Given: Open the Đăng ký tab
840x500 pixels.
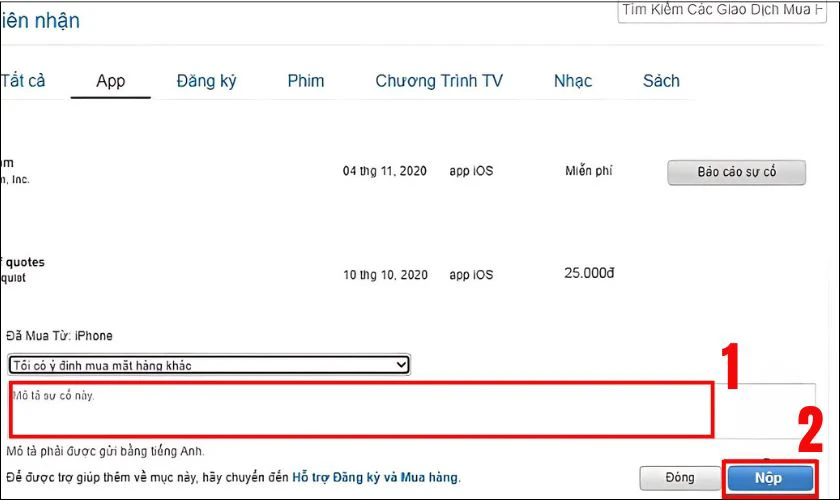Looking at the screenshot, I should (206, 81).
